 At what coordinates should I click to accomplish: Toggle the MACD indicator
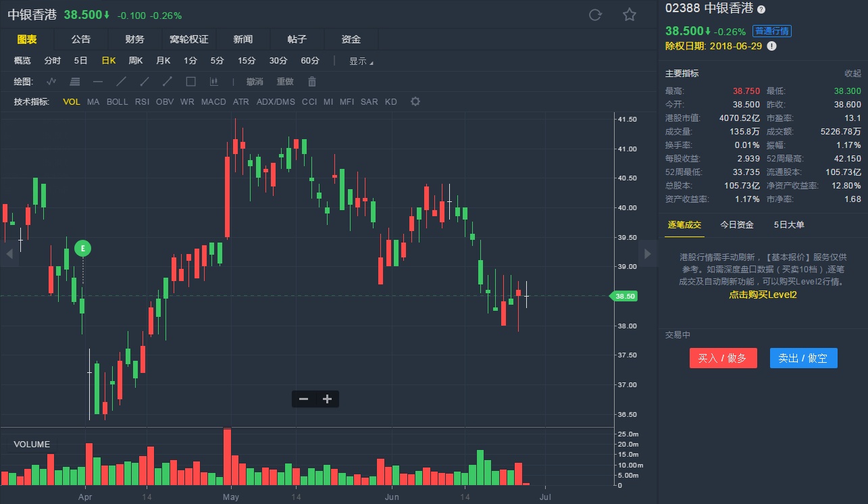tap(213, 102)
